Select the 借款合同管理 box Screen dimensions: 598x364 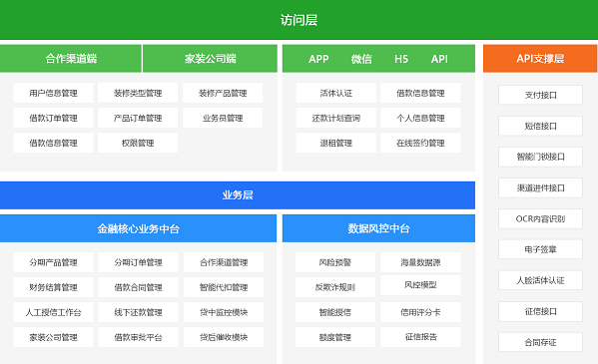(x=138, y=287)
